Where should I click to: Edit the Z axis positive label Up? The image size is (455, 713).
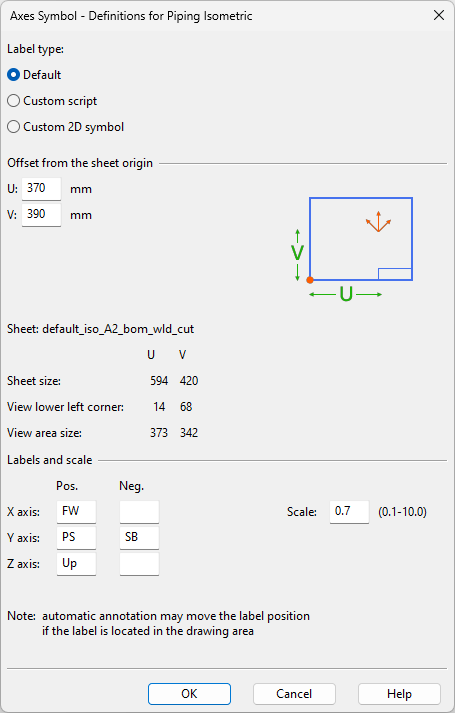(76, 564)
